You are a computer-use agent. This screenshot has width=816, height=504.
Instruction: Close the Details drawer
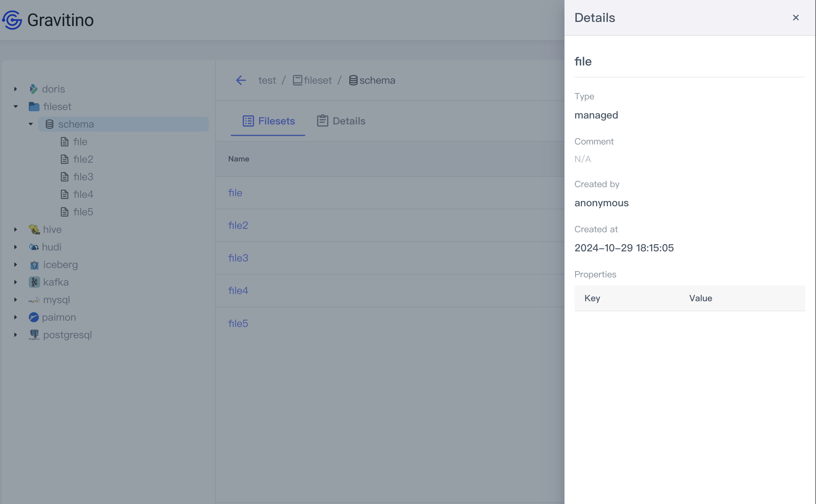click(x=796, y=18)
